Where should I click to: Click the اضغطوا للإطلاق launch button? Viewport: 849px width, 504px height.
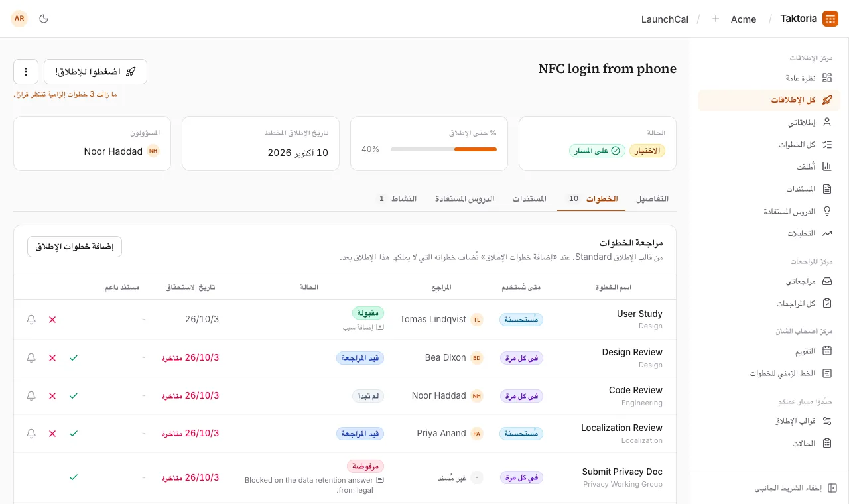[x=96, y=72]
